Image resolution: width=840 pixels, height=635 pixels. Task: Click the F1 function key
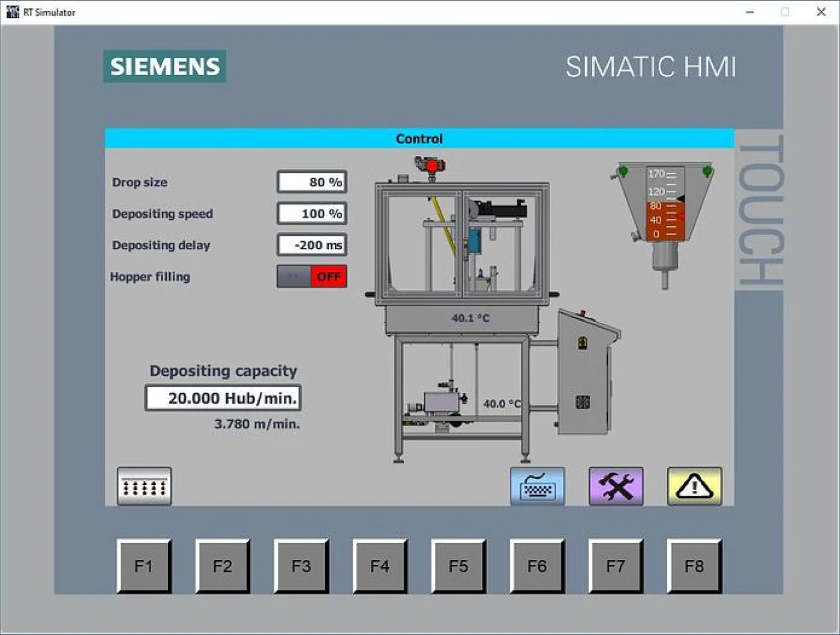(144, 566)
